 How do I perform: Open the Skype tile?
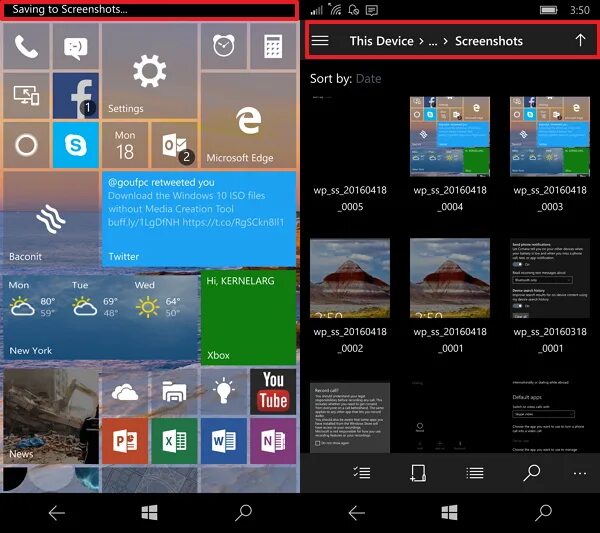(x=76, y=145)
